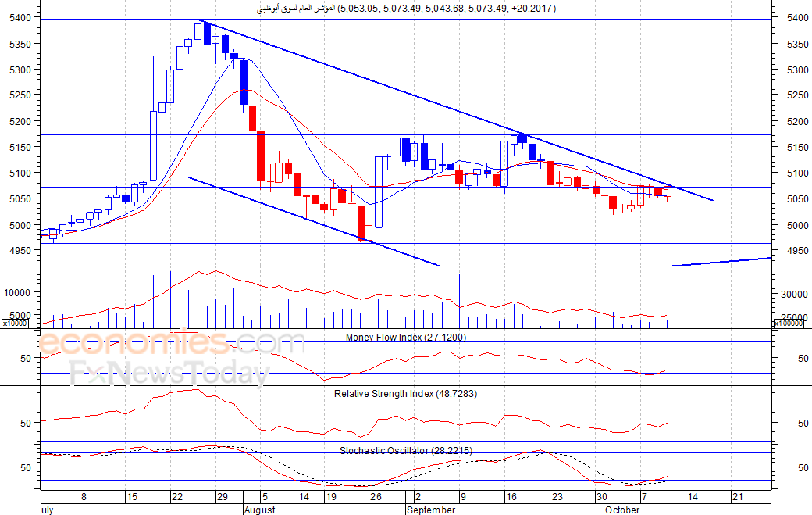
Task: Click the 30000 volume label on right
Action: point(794,295)
